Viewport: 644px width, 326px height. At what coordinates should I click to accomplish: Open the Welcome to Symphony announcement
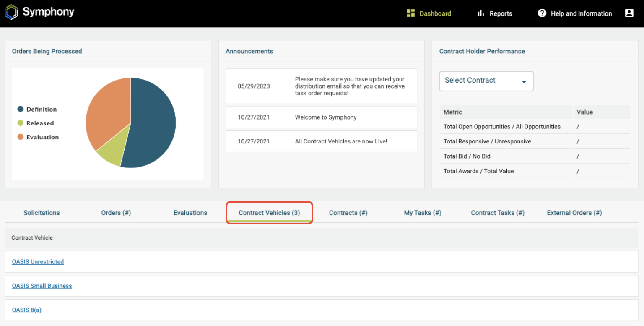322,117
